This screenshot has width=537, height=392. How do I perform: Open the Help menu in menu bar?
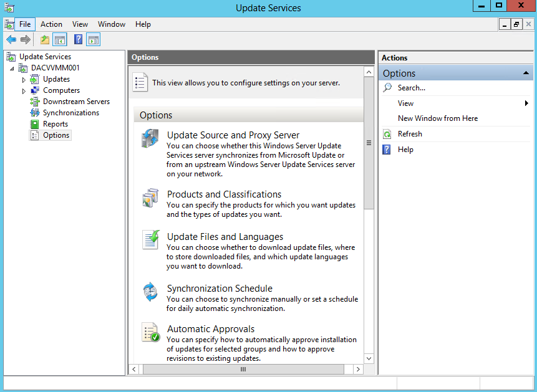[143, 24]
